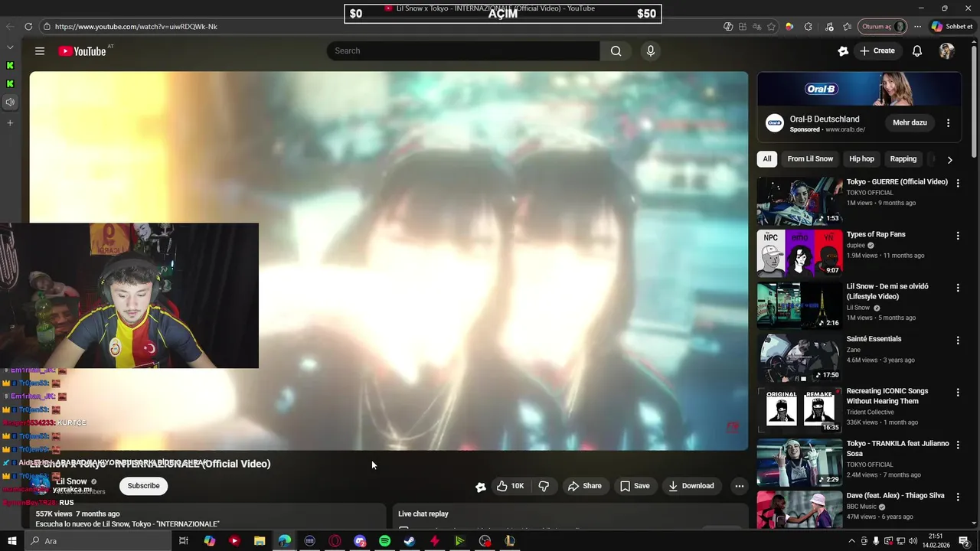Click the Ask sparkle icon beside Create
The image size is (980, 551).
click(x=843, y=51)
